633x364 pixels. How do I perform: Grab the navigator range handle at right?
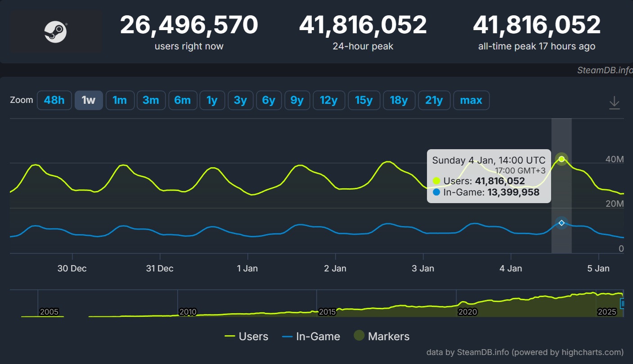click(x=623, y=304)
